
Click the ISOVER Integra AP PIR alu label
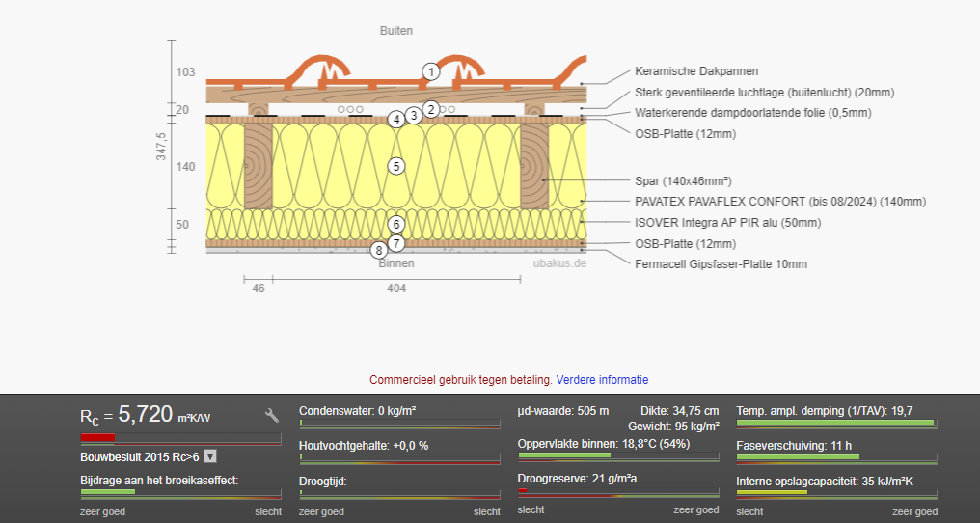(x=727, y=223)
